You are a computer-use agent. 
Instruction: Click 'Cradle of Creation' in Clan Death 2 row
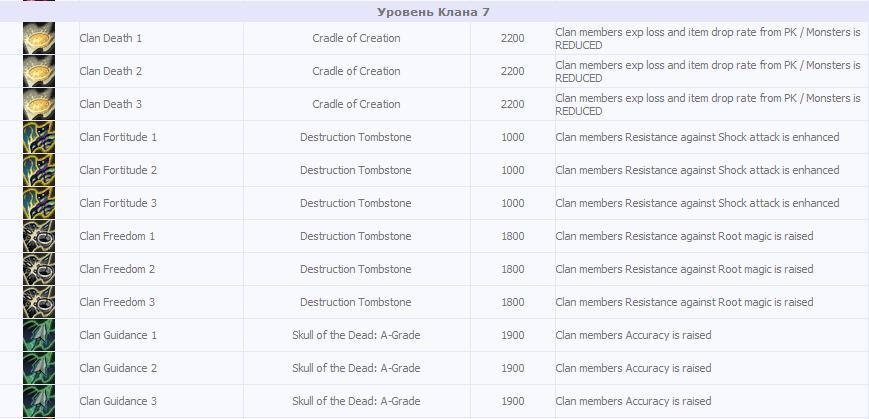tap(356, 71)
